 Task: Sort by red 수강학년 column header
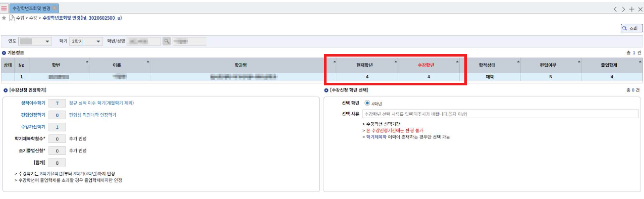(429, 65)
